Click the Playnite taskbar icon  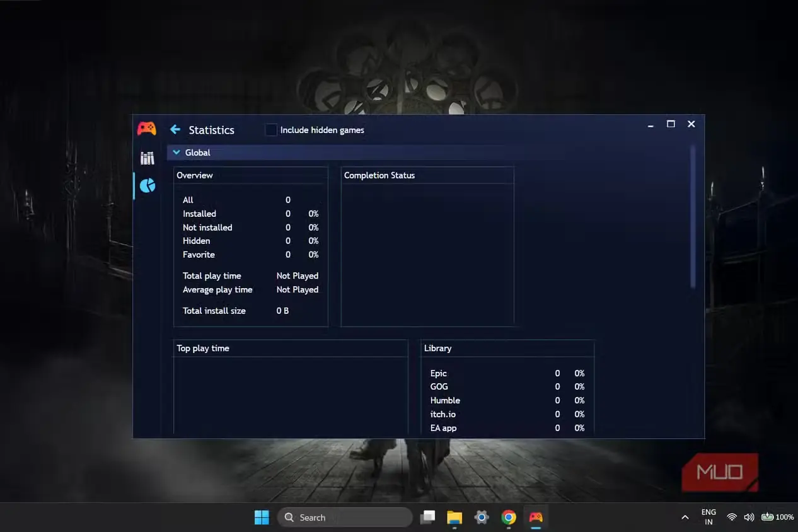coord(536,518)
